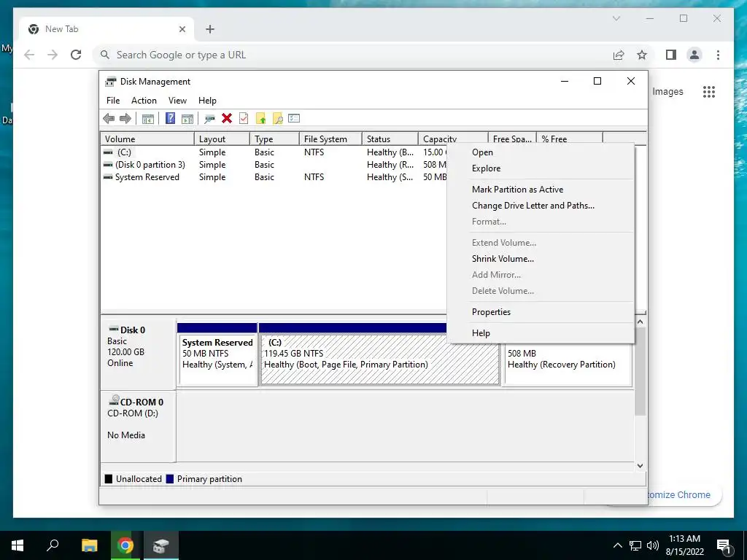
Task: Open Google apps grid icon
Action: coord(709,91)
